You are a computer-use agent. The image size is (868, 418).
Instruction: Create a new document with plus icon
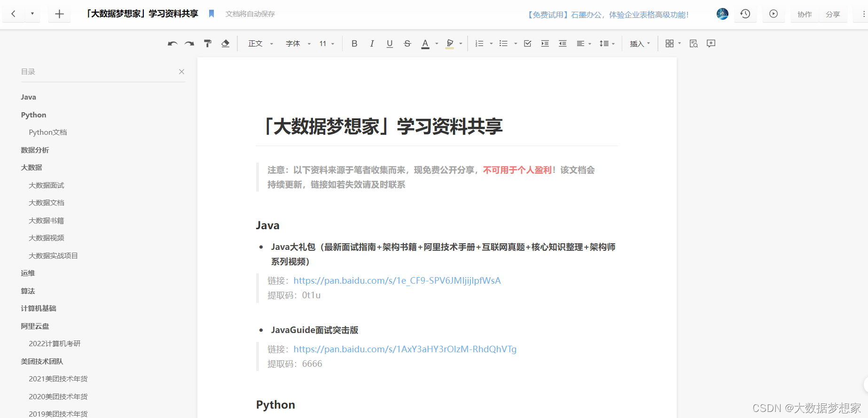point(59,14)
